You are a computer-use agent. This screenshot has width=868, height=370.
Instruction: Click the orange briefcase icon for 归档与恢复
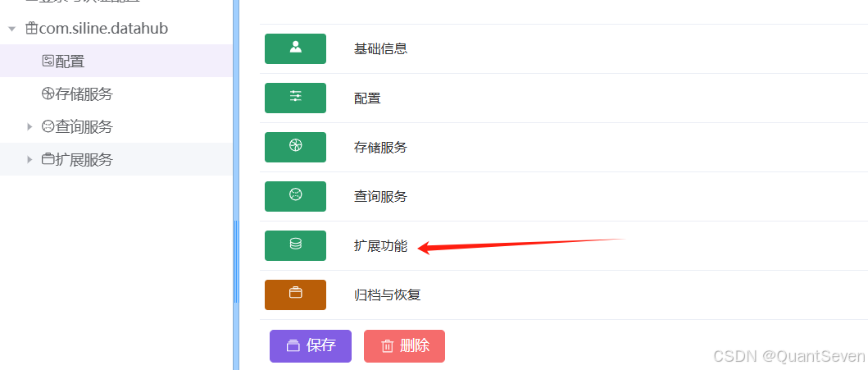pyautogui.click(x=295, y=295)
